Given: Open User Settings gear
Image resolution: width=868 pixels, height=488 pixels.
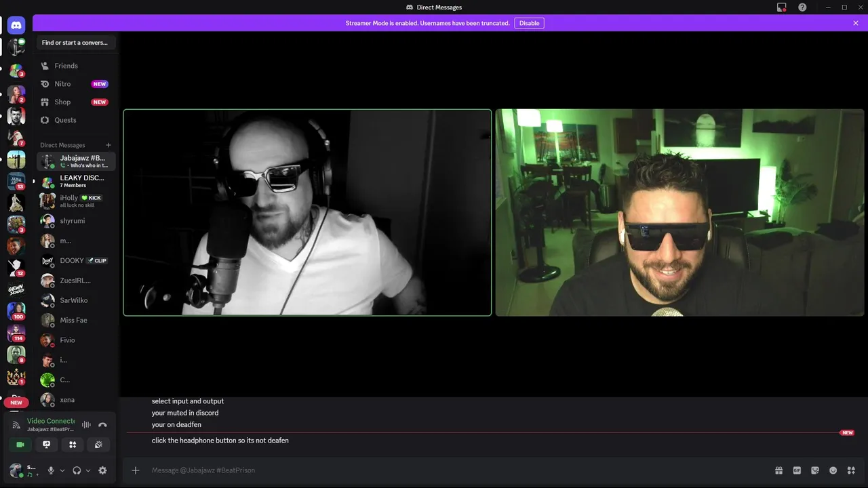Looking at the screenshot, I should 102,470.
